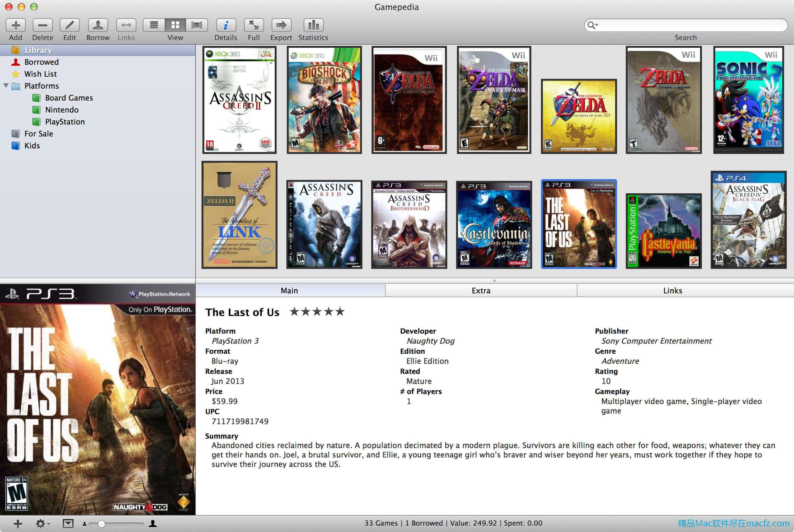
Task: Select The Last of Us grid cover
Action: [579, 224]
